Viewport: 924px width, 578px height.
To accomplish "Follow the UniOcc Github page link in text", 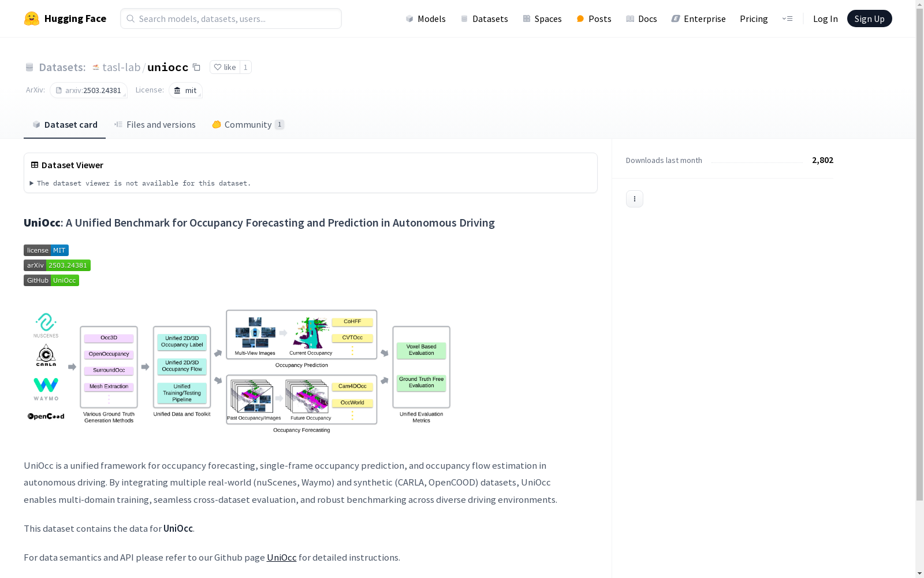I will 281,557.
